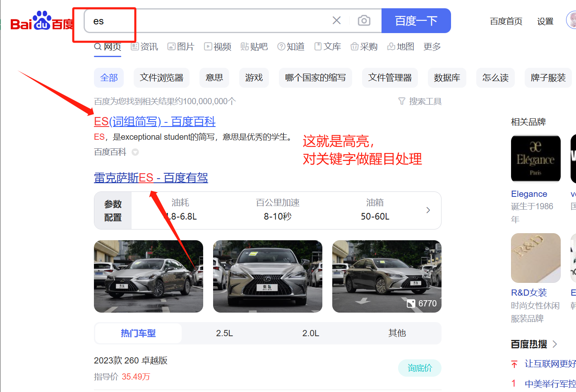Select the 文件浏览器 filter chip

click(161, 78)
